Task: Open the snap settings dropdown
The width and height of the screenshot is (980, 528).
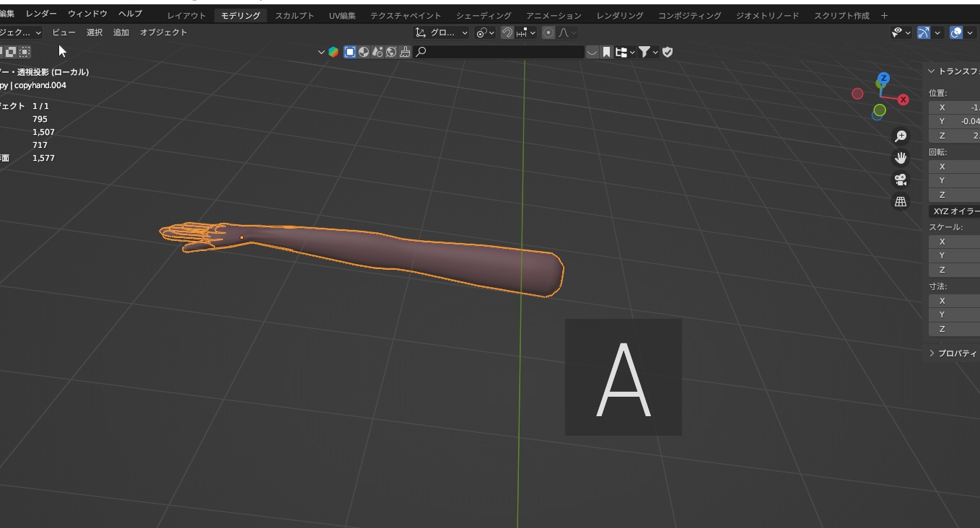Action: pos(531,32)
